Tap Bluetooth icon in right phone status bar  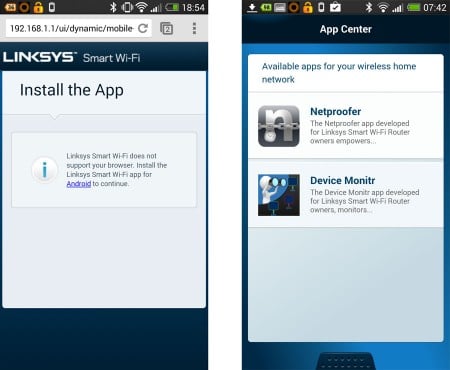pyautogui.click(x=369, y=7)
